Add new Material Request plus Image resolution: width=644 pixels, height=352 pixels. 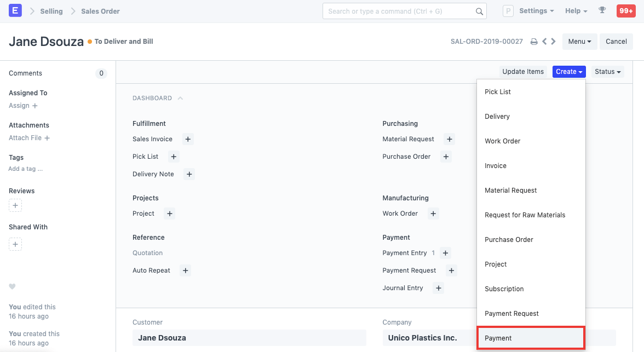(x=449, y=139)
